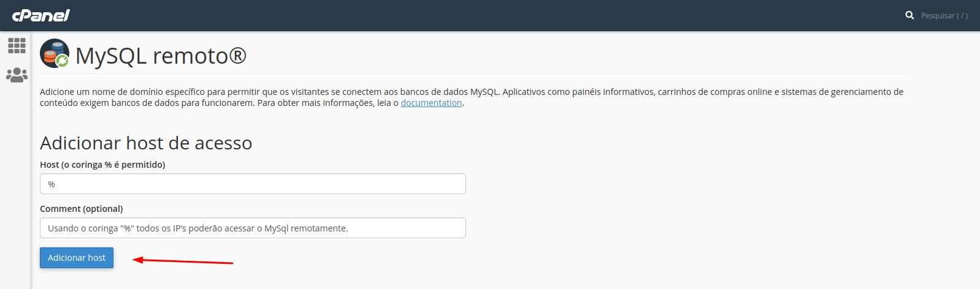Image resolution: width=980 pixels, height=289 pixels.
Task: Click the 'Adicionar host de acesso' heading
Action: [x=146, y=143]
